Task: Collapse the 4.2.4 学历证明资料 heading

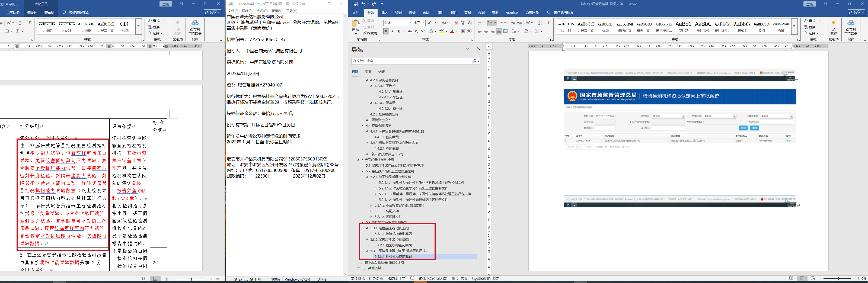Action: coord(367,80)
